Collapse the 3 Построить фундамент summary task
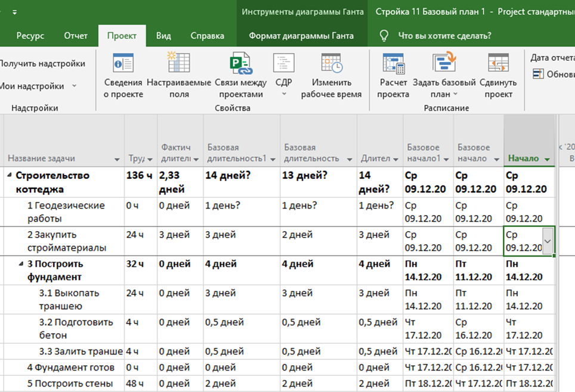The height and width of the screenshot is (392, 575). [21, 264]
